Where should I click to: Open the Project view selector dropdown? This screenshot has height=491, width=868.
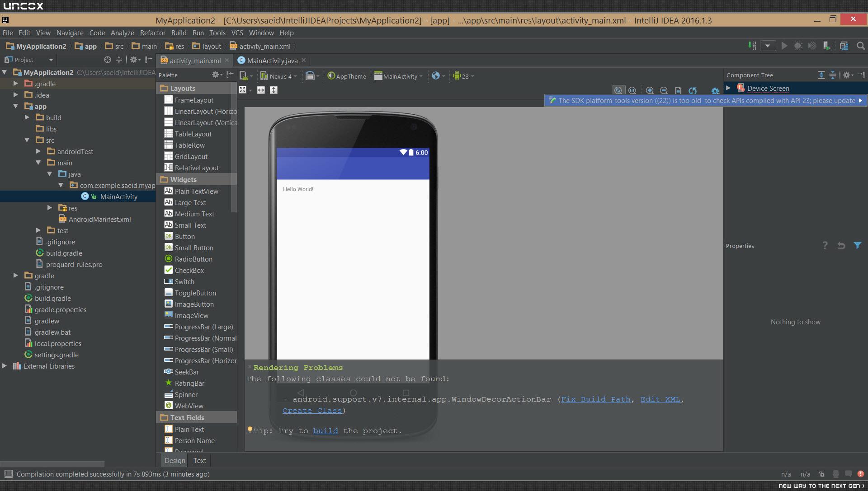pyautogui.click(x=29, y=60)
